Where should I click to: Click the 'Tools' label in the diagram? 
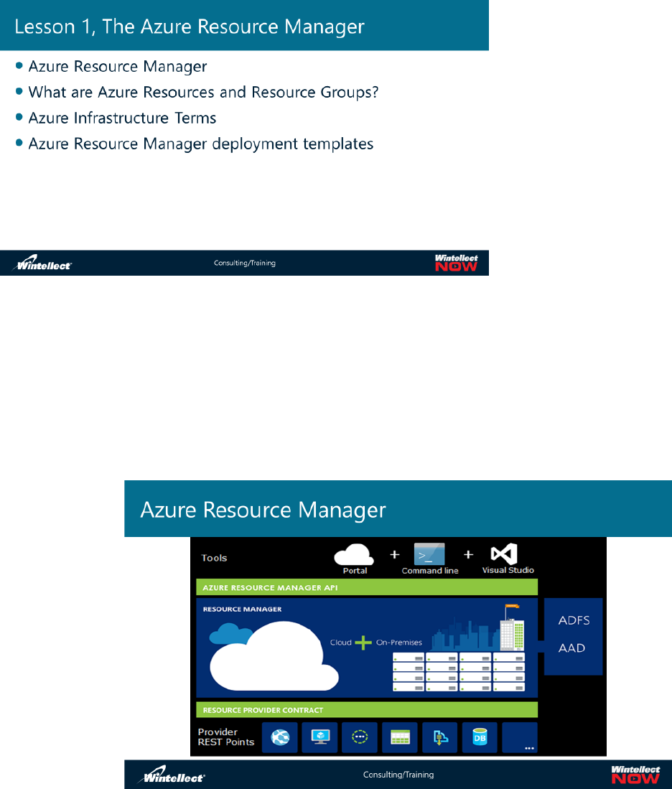(x=214, y=558)
